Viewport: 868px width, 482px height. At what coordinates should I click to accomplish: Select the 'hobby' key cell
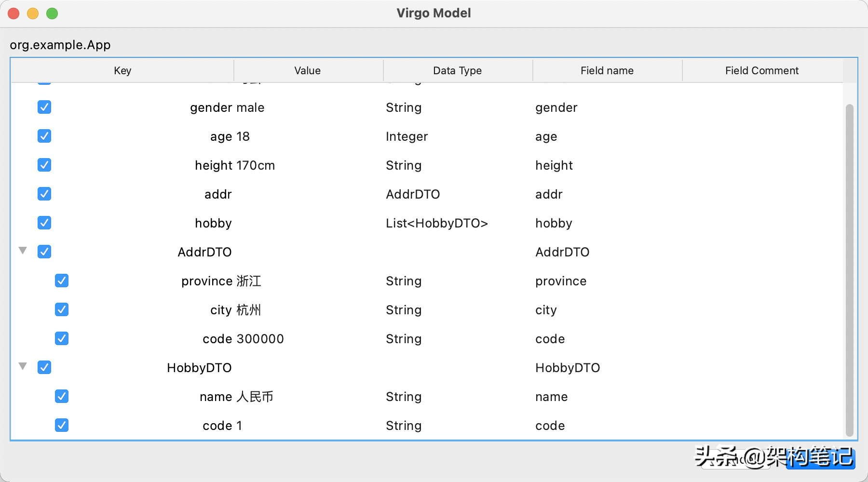pyautogui.click(x=213, y=223)
